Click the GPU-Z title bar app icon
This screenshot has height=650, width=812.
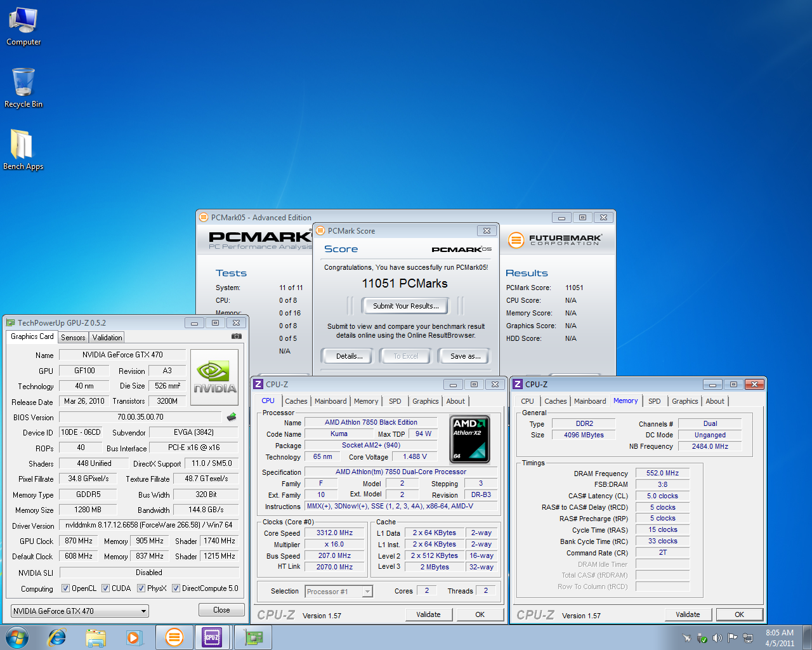10,322
